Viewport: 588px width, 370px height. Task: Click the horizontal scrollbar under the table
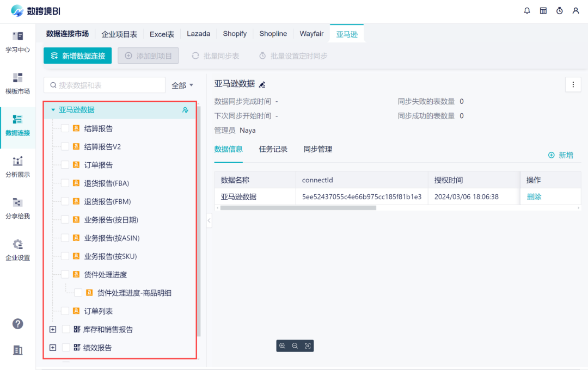298,208
